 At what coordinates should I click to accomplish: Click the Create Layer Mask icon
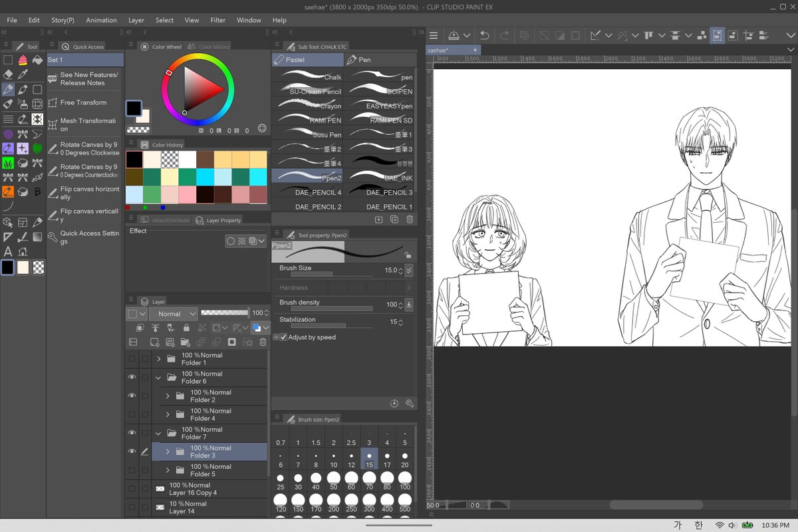232,342
